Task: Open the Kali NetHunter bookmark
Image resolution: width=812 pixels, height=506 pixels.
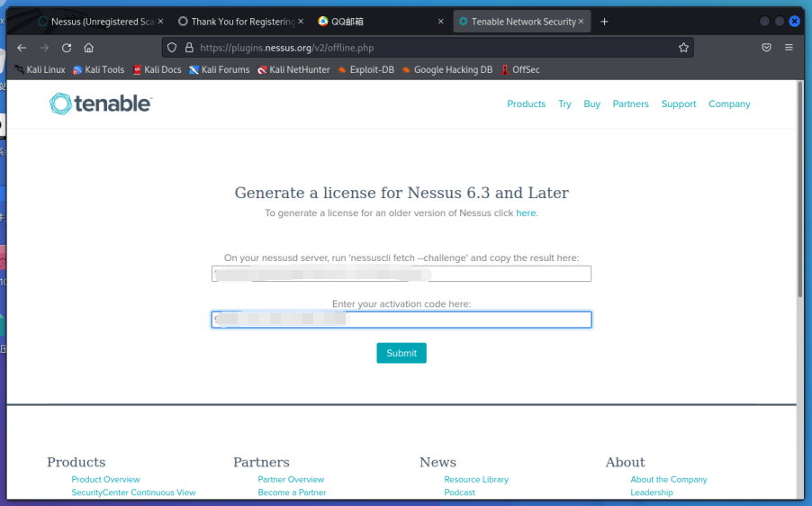Action: 293,69
